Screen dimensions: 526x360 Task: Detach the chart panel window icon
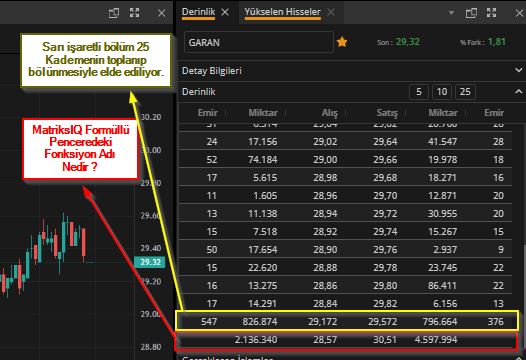(114, 13)
